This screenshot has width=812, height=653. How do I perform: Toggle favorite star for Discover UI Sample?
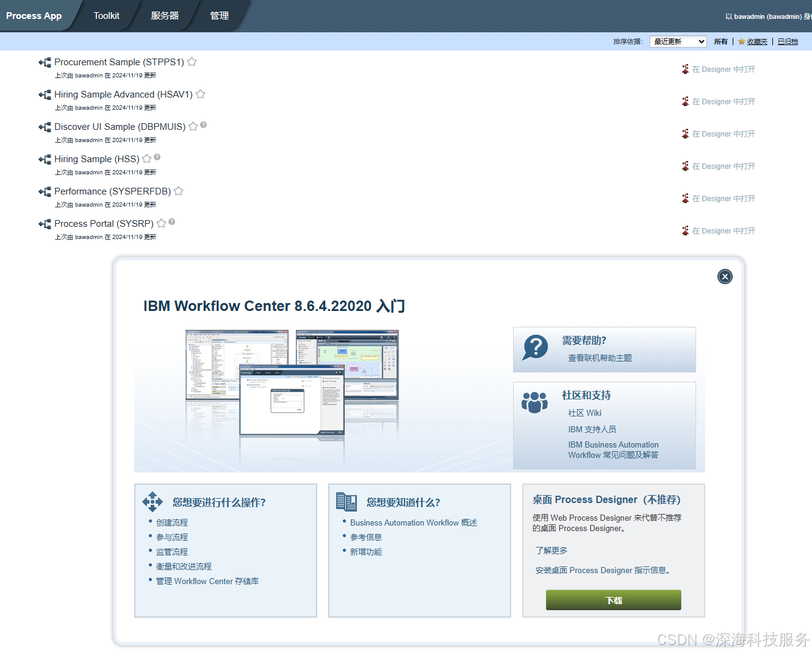193,126
